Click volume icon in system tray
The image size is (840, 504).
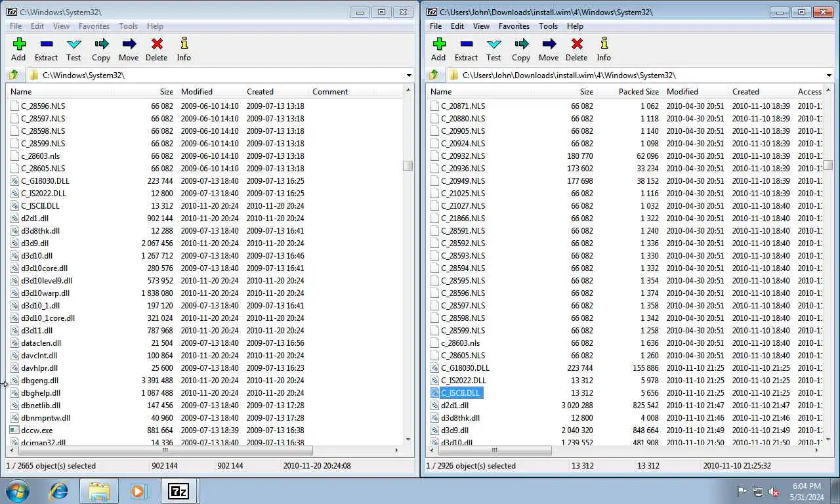click(774, 492)
